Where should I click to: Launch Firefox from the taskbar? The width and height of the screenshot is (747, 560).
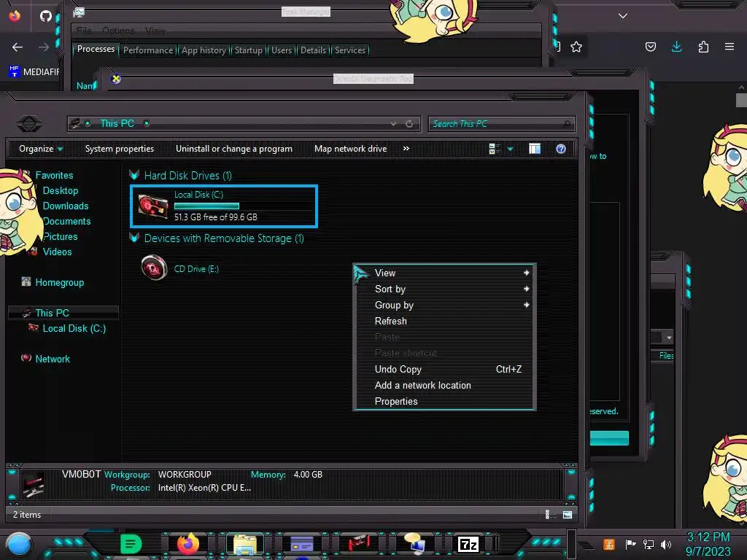coord(188,544)
